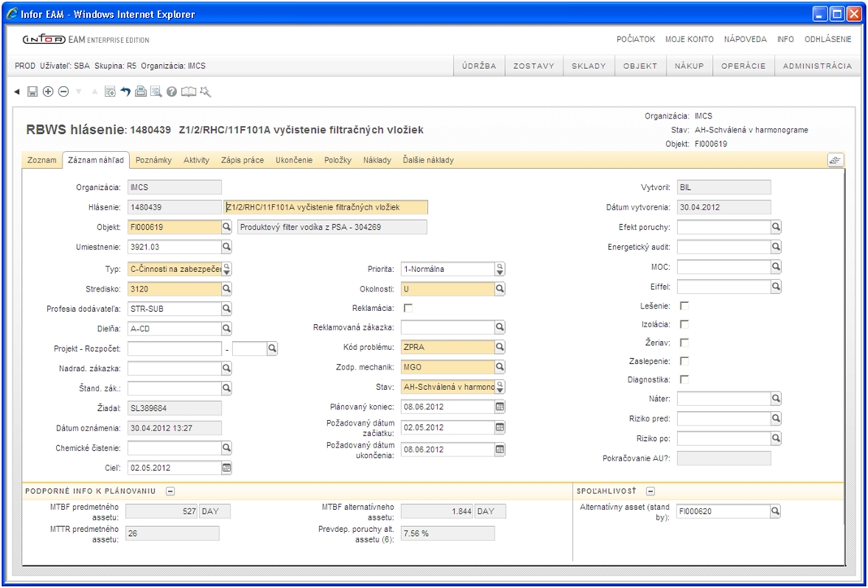Click the blue undo arrow in the toolbar
The width and height of the screenshot is (868, 588).
tap(126, 92)
